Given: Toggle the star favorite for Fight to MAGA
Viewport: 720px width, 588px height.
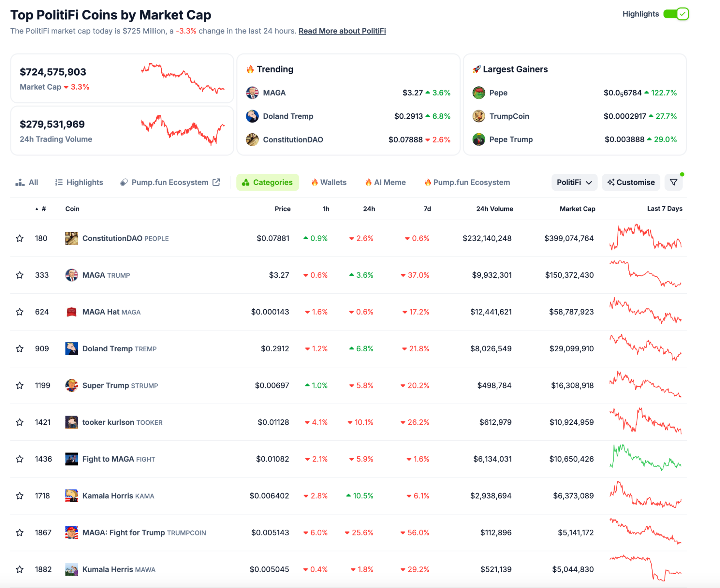Looking at the screenshot, I should [x=19, y=456].
